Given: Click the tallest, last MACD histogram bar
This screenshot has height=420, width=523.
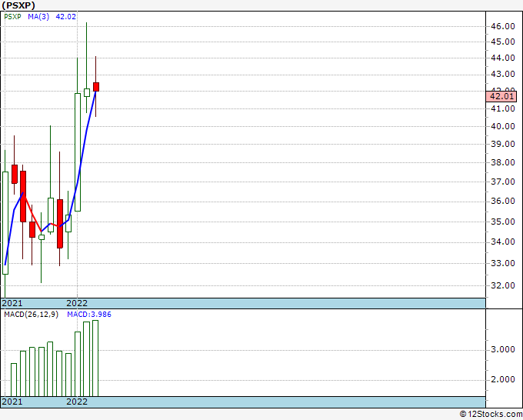Looking at the screenshot, I should pyautogui.click(x=95, y=358).
